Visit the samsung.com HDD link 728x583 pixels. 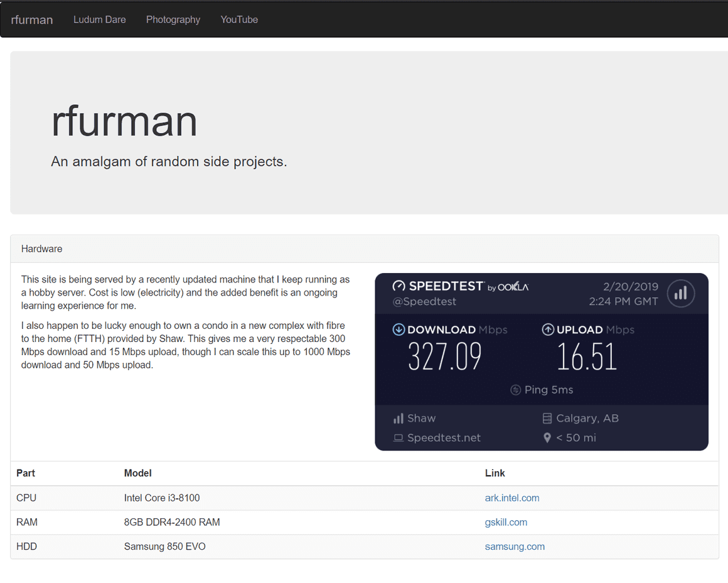(x=515, y=547)
